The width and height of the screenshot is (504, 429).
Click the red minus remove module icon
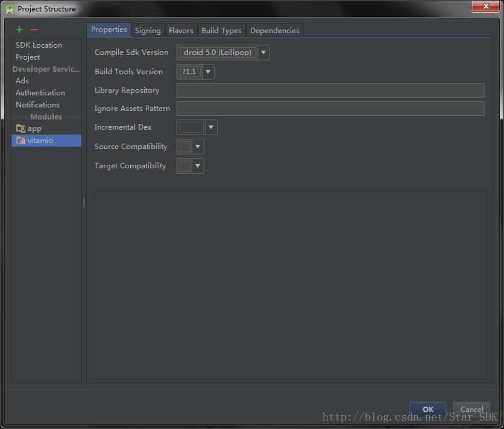point(34,30)
